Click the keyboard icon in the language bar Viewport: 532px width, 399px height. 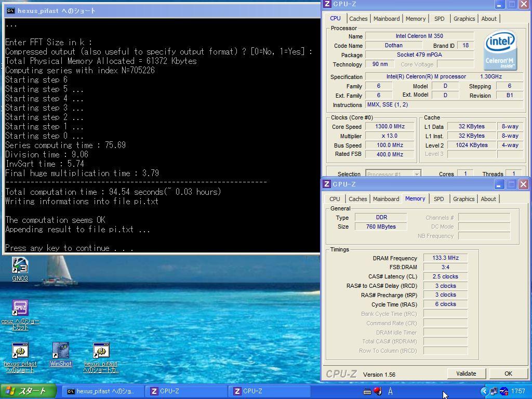coord(367,392)
